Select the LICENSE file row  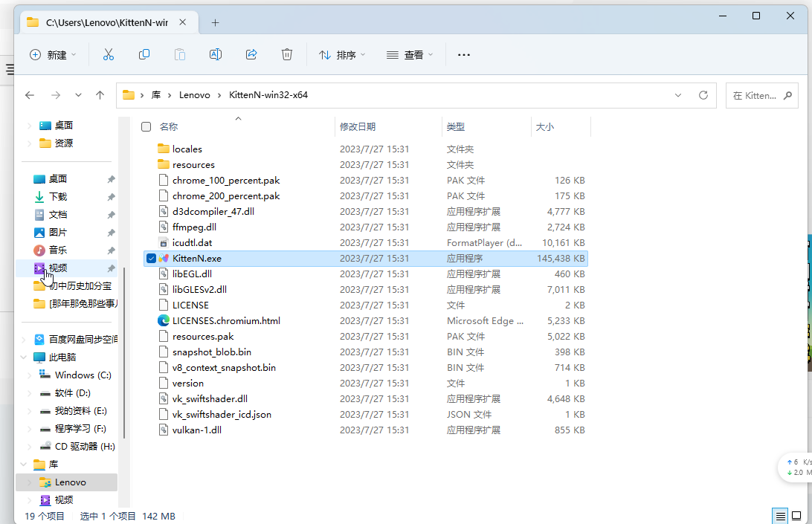[x=365, y=305]
